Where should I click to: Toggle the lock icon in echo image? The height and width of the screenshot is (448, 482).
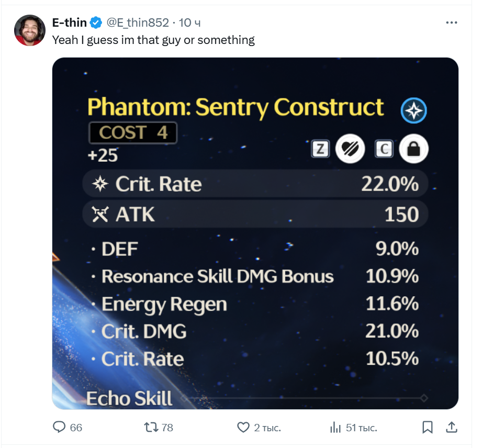coord(413,149)
